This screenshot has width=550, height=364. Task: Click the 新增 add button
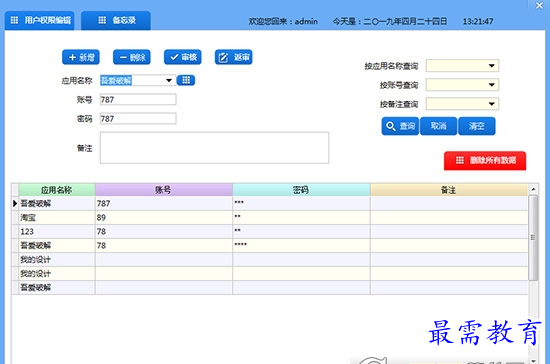pyautogui.click(x=81, y=57)
